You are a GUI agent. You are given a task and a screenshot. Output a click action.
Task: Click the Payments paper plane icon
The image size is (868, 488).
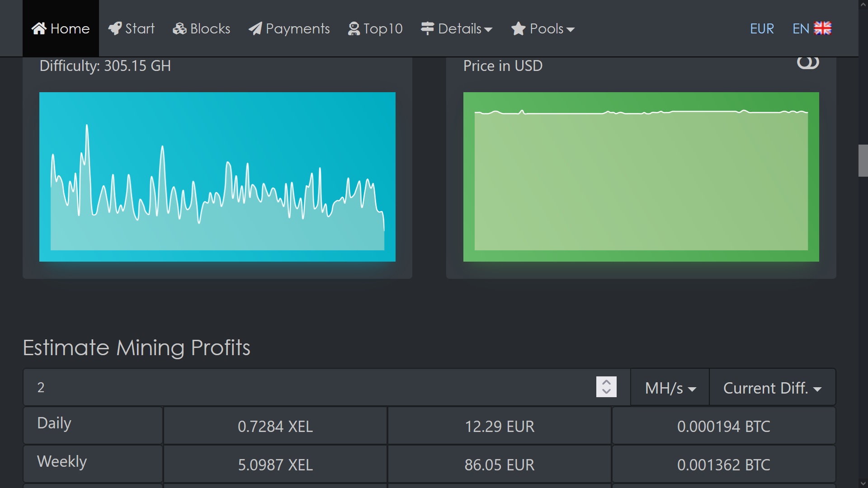click(x=255, y=29)
